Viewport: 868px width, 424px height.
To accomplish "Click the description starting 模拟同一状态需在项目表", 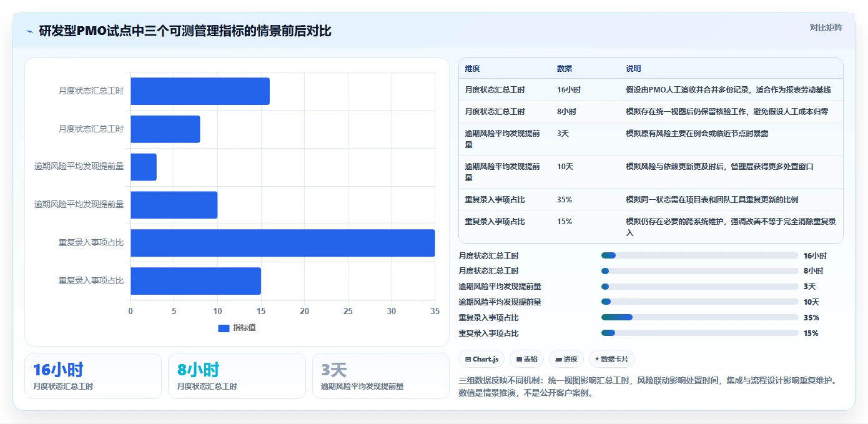I will point(712,200).
